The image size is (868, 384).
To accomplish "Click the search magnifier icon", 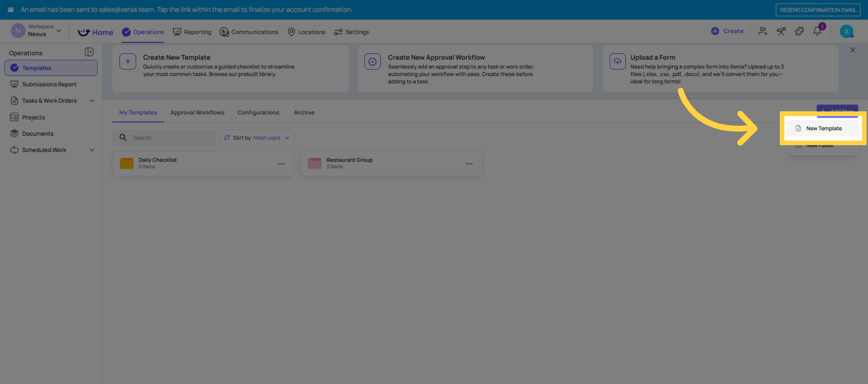I will point(123,137).
